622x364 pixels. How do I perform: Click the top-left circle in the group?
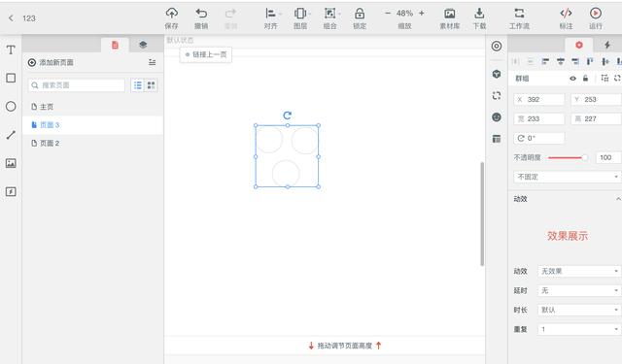tap(270, 140)
